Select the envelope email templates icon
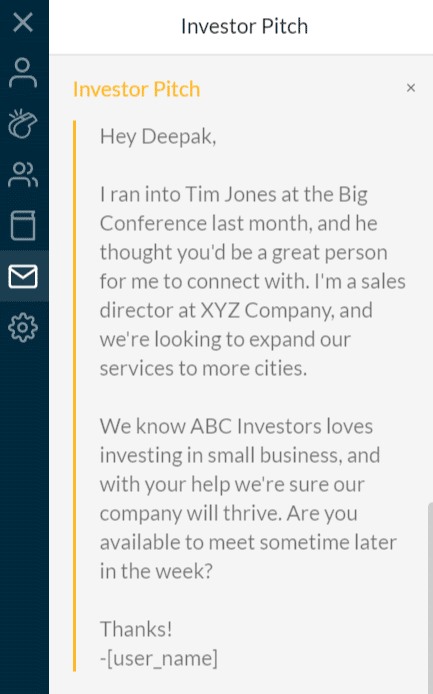This screenshot has height=694, width=433. tap(23, 277)
